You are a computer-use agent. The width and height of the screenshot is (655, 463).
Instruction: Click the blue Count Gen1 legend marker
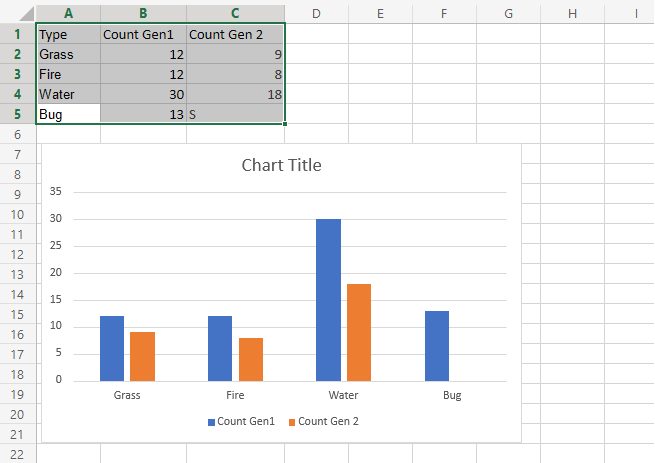212,422
